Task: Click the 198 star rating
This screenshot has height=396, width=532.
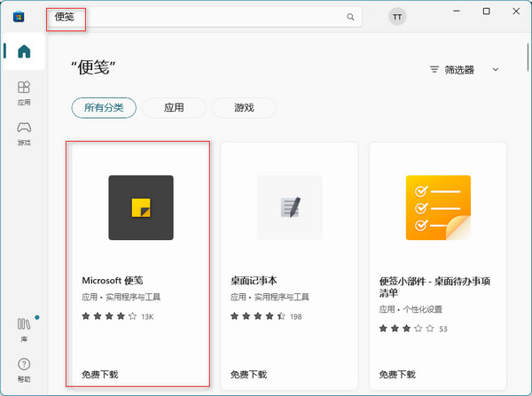Action: (x=266, y=316)
